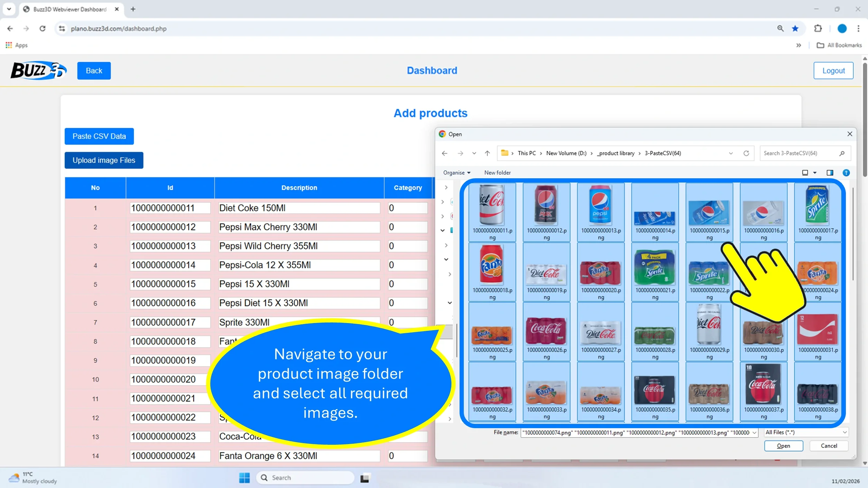Open the file dialog help icon
This screenshot has height=488, width=868.
pyautogui.click(x=846, y=173)
